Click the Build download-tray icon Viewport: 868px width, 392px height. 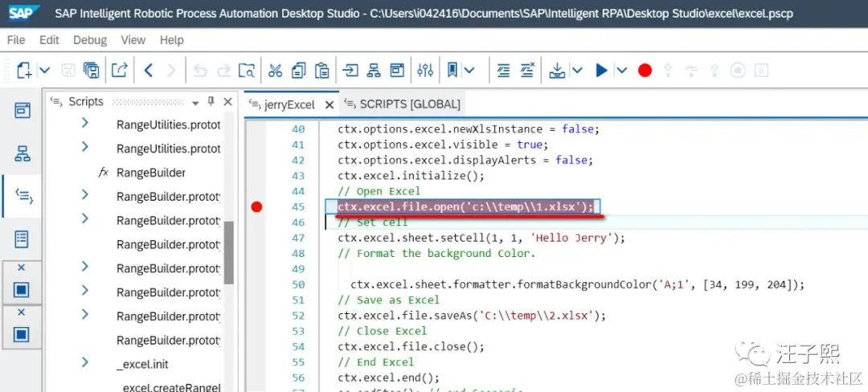click(557, 70)
